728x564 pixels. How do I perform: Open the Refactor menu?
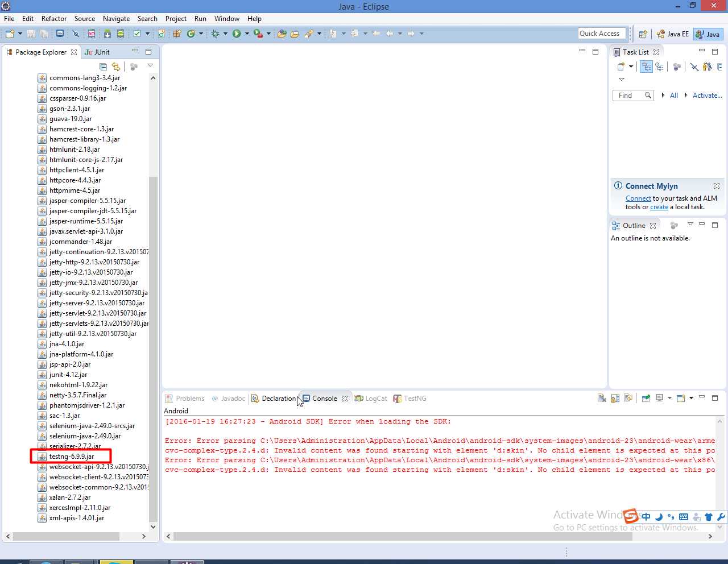tap(54, 19)
